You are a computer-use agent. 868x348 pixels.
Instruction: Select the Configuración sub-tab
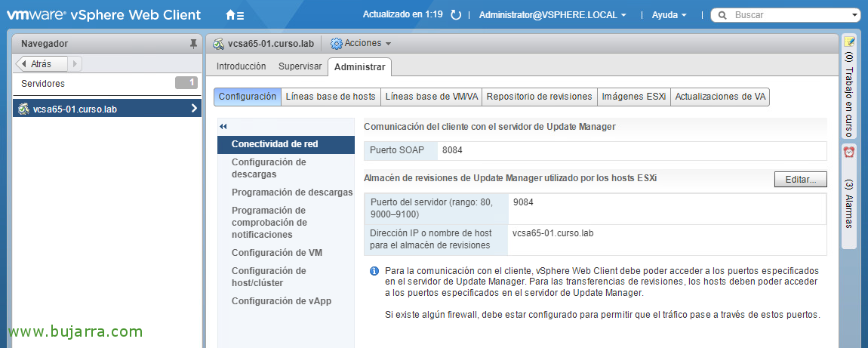tap(248, 97)
